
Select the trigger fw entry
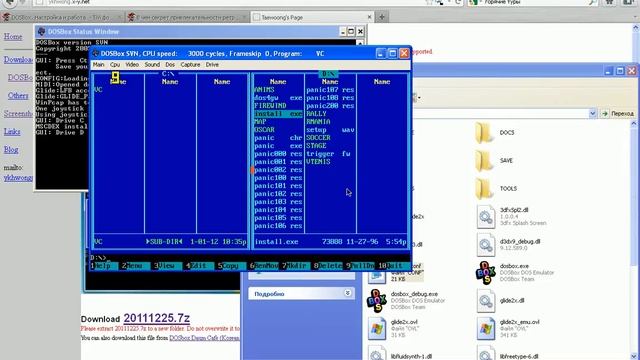coord(330,154)
